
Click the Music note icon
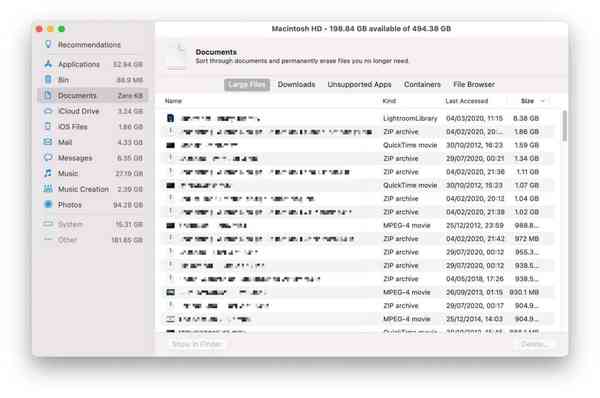coord(48,173)
